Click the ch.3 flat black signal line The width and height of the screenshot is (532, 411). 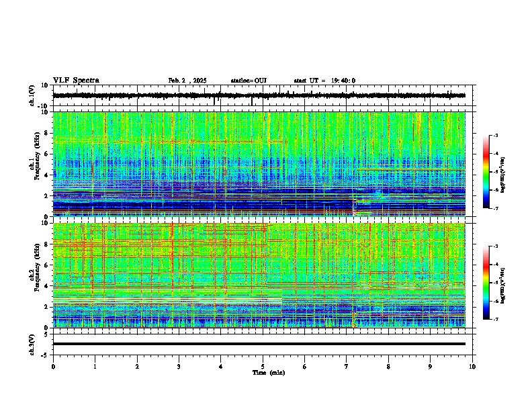(259, 344)
